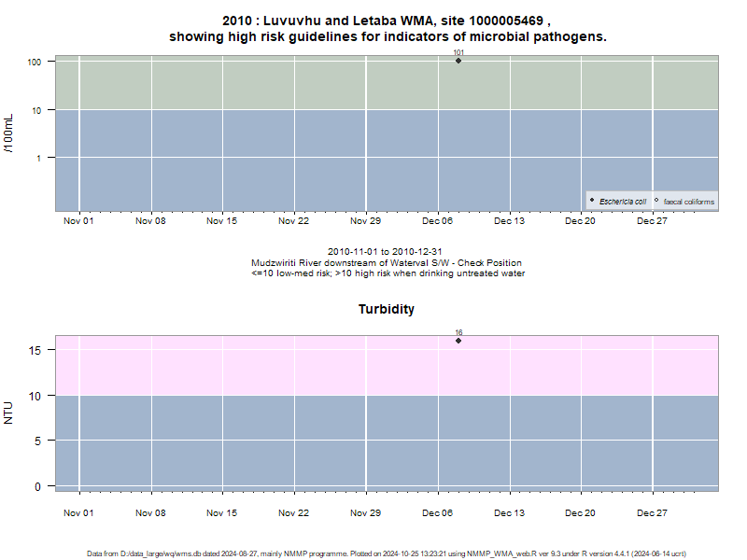Click the 'Data from D:/data_large/wq/wms.db' footer line

tap(387, 553)
